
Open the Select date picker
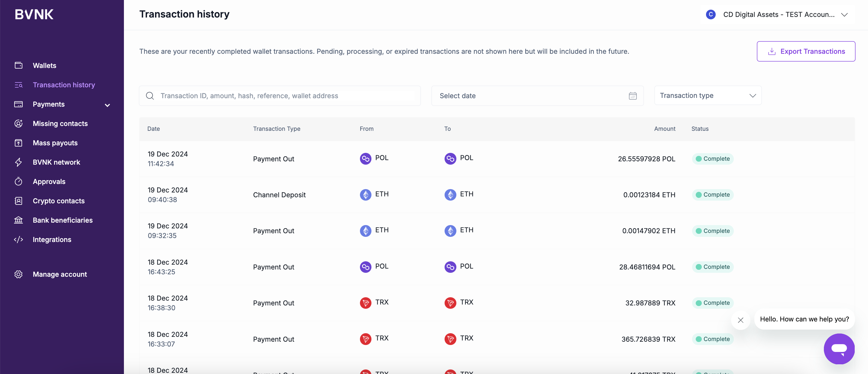(537, 96)
